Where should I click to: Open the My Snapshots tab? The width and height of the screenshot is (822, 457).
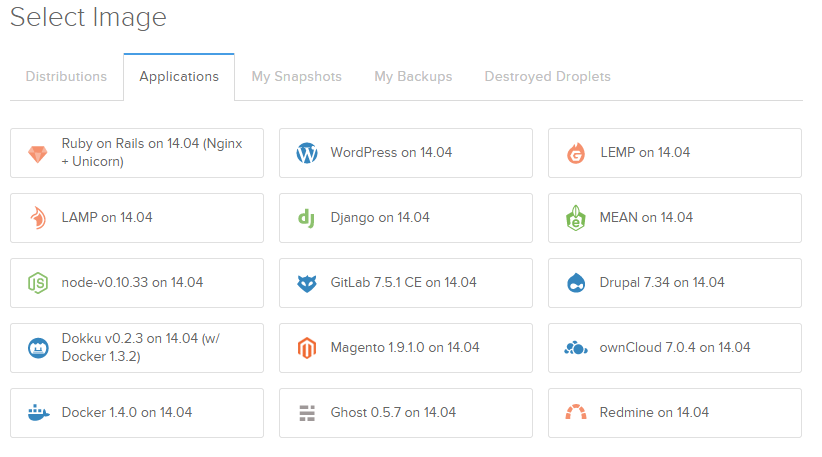pyautogui.click(x=296, y=77)
